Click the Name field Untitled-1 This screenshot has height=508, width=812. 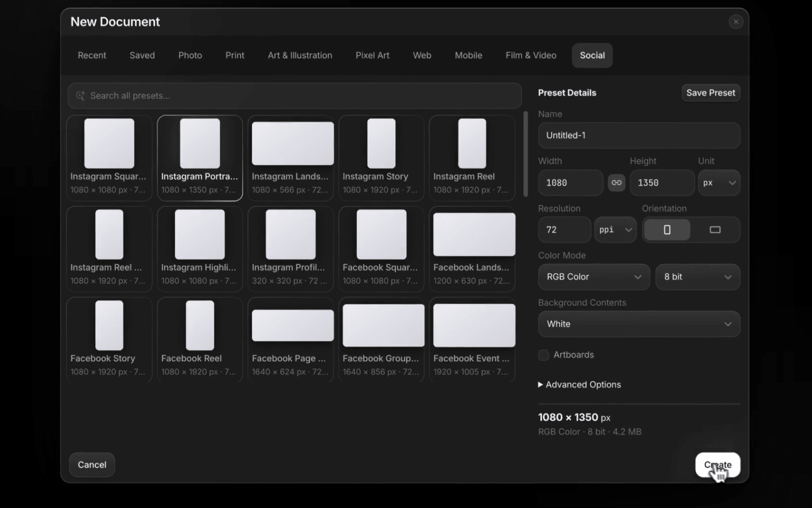639,135
